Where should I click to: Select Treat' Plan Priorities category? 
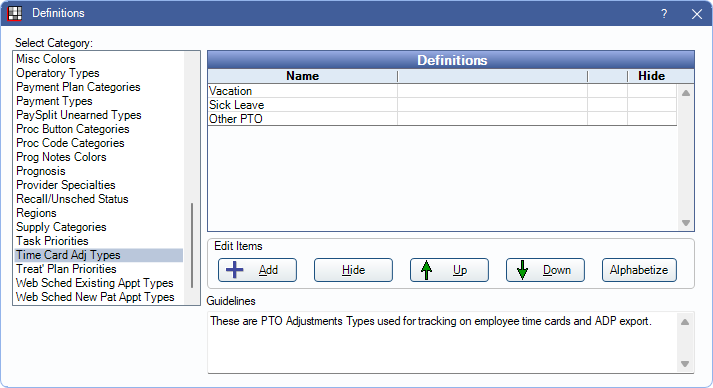pos(99,269)
